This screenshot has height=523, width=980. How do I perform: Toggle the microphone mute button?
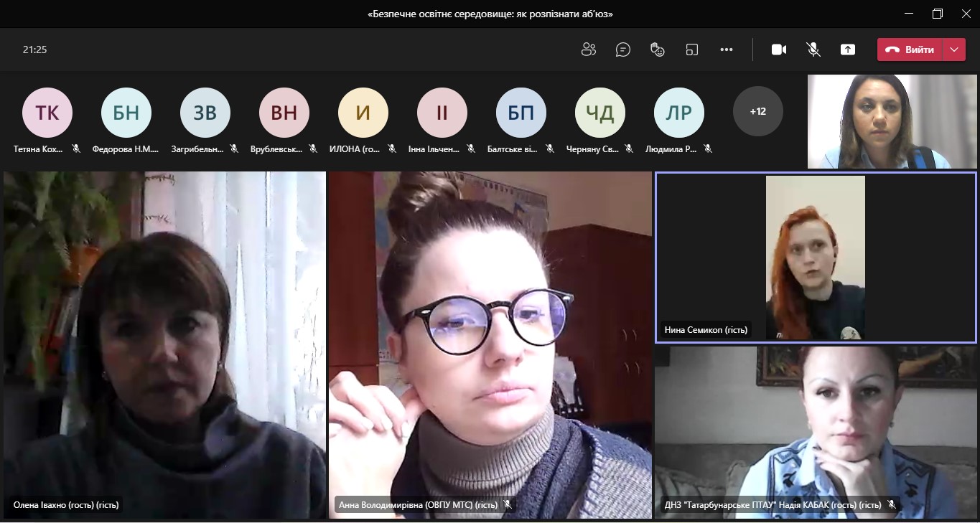click(x=813, y=50)
